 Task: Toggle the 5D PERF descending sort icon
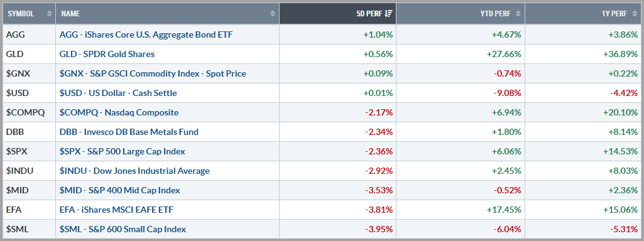tap(388, 14)
